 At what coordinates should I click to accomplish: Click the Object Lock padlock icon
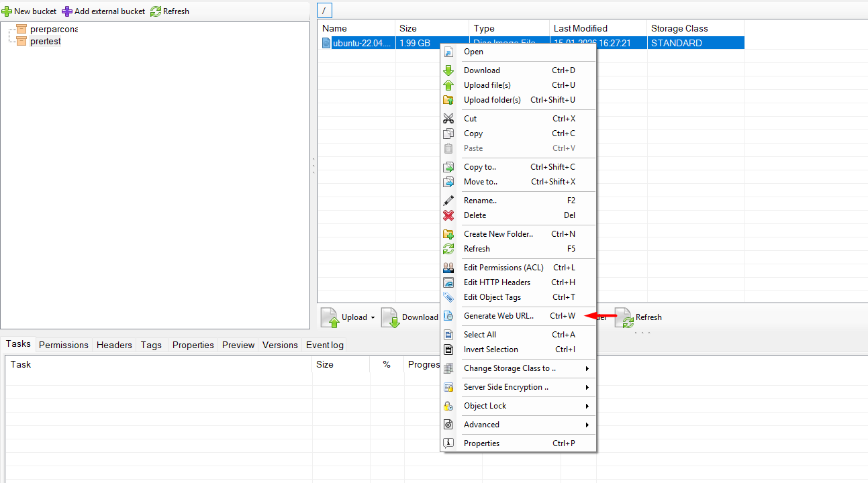pos(448,406)
